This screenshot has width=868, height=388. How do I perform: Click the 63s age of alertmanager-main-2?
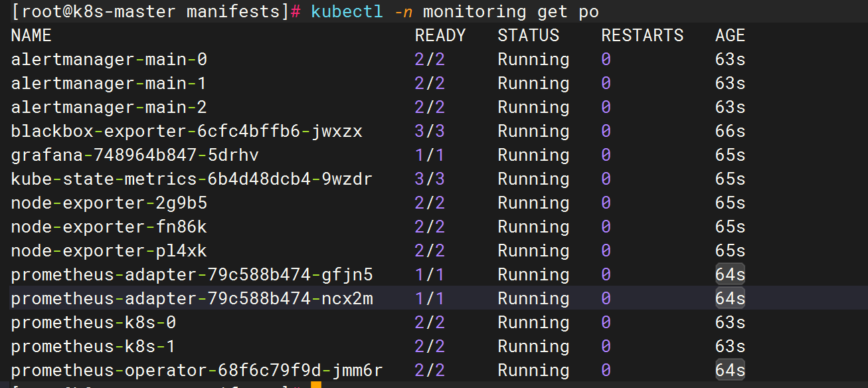click(731, 108)
